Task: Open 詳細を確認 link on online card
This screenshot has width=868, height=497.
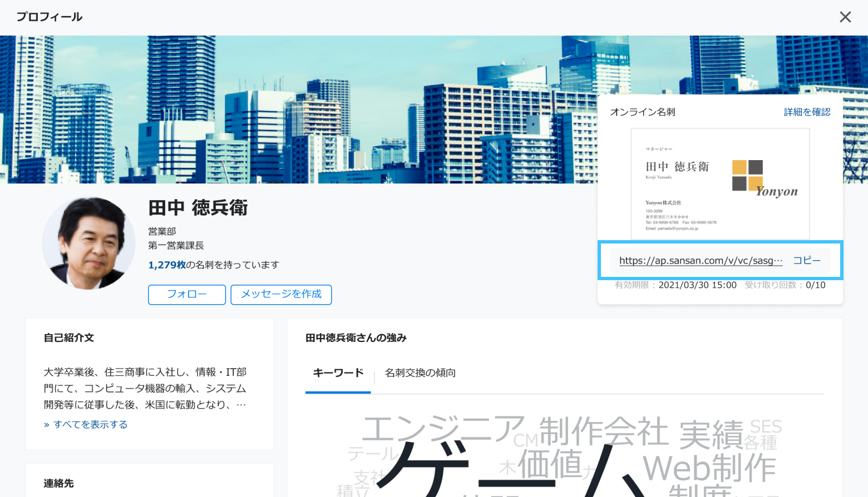Action: tap(807, 112)
